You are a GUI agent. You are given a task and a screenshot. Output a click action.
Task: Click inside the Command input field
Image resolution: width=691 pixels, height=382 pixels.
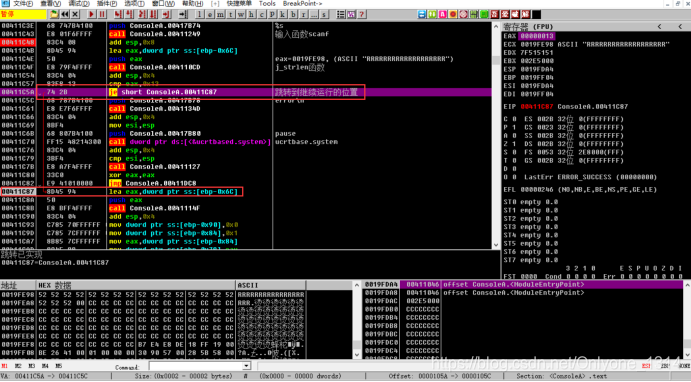click(x=195, y=366)
